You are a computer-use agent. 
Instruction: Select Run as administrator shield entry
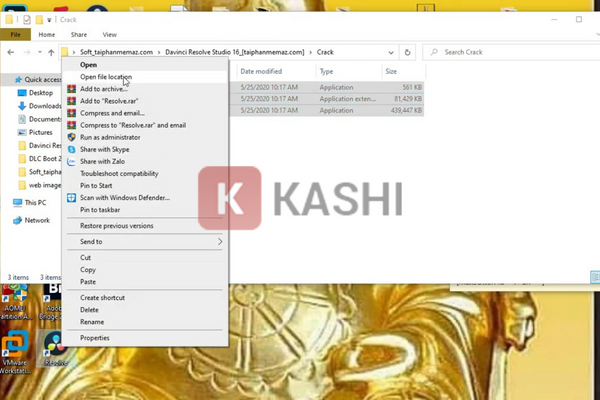(107, 137)
